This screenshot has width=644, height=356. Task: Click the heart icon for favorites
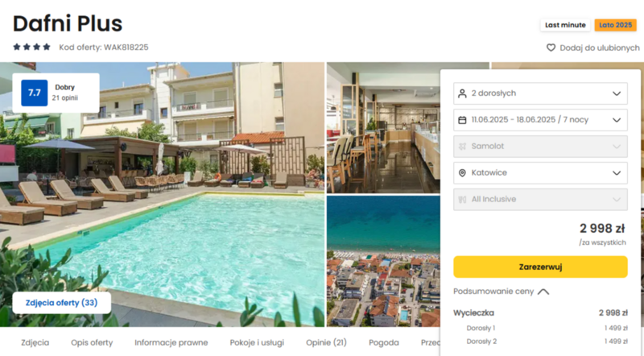551,48
